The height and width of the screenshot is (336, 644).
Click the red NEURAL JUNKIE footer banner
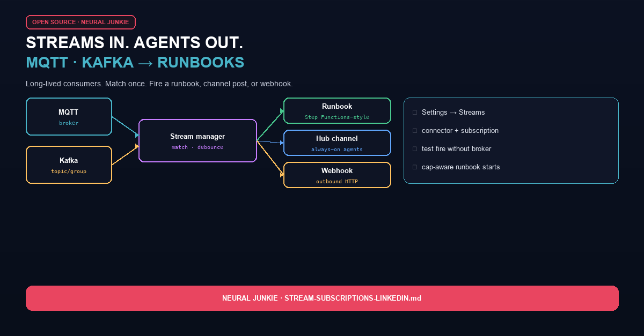click(x=322, y=298)
